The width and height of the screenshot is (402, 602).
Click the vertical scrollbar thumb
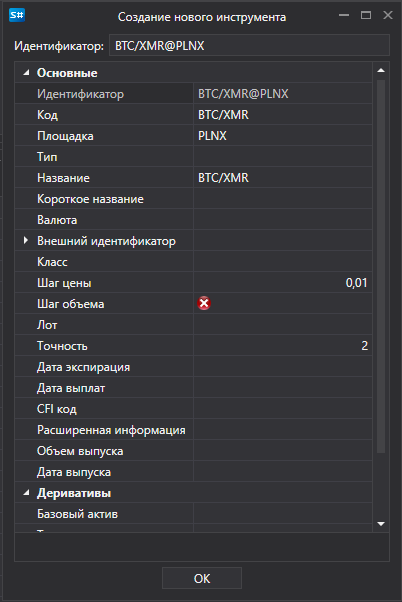tap(381, 266)
